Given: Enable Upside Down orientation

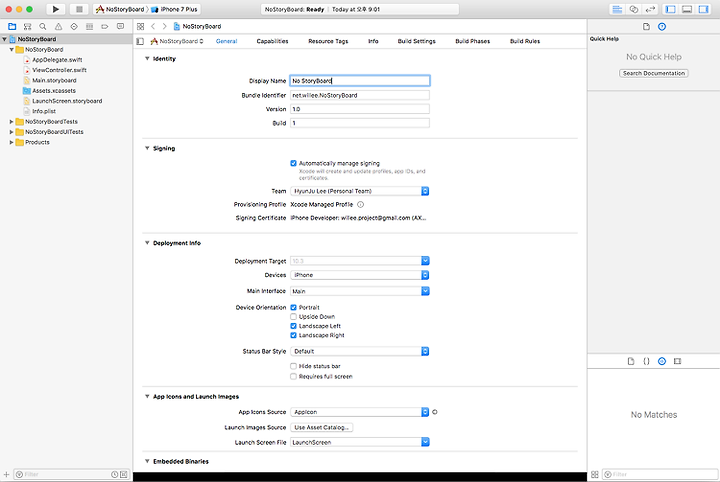Looking at the screenshot, I should tap(293, 317).
